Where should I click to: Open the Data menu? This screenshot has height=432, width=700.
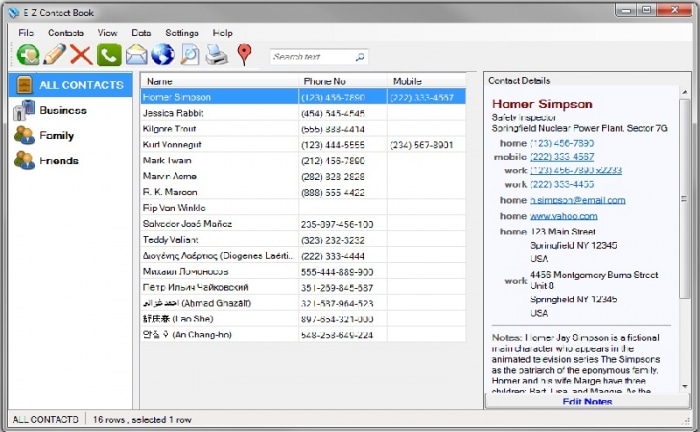click(141, 33)
